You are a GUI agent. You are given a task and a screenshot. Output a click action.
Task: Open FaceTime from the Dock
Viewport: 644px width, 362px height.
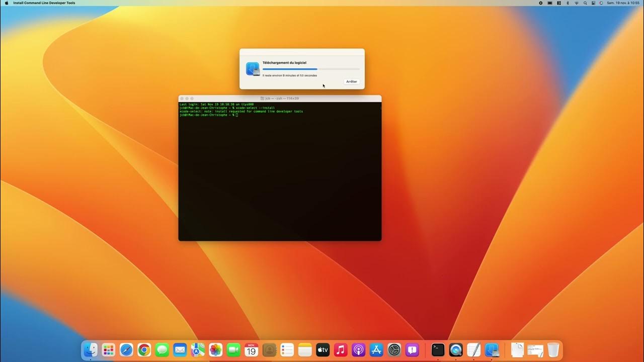233,349
